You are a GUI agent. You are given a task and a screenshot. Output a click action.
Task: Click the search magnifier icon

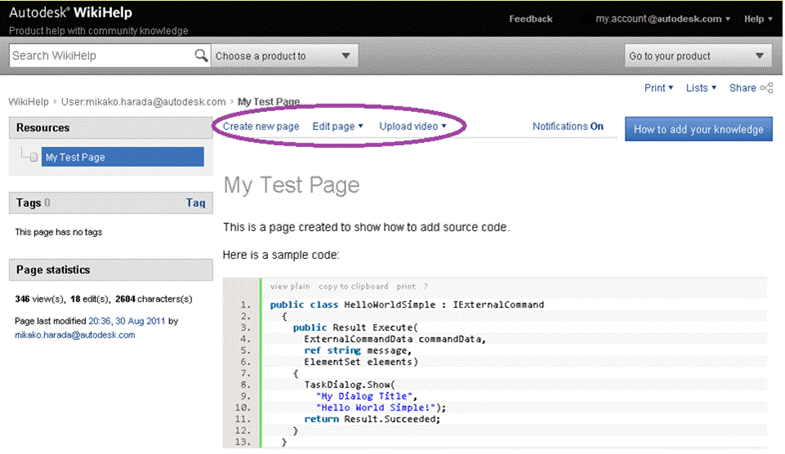tap(201, 55)
